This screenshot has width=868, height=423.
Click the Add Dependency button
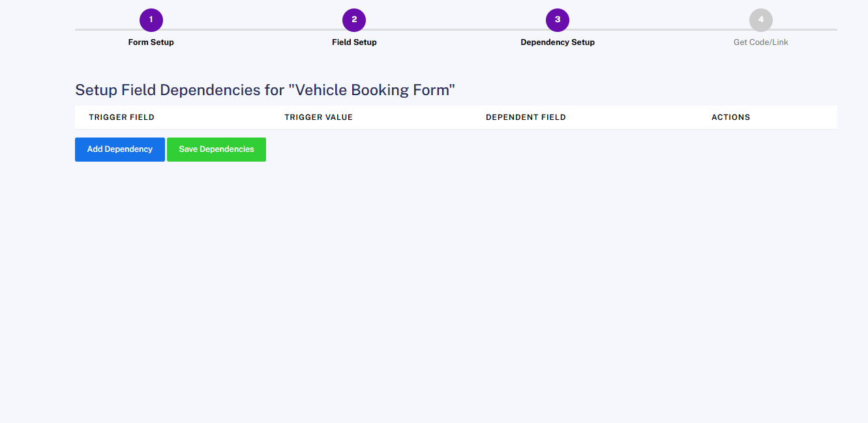(x=120, y=149)
